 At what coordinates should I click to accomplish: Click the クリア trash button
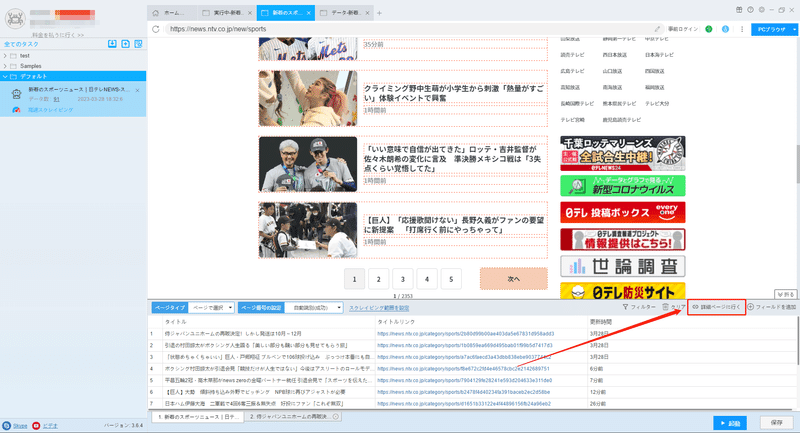click(x=673, y=307)
